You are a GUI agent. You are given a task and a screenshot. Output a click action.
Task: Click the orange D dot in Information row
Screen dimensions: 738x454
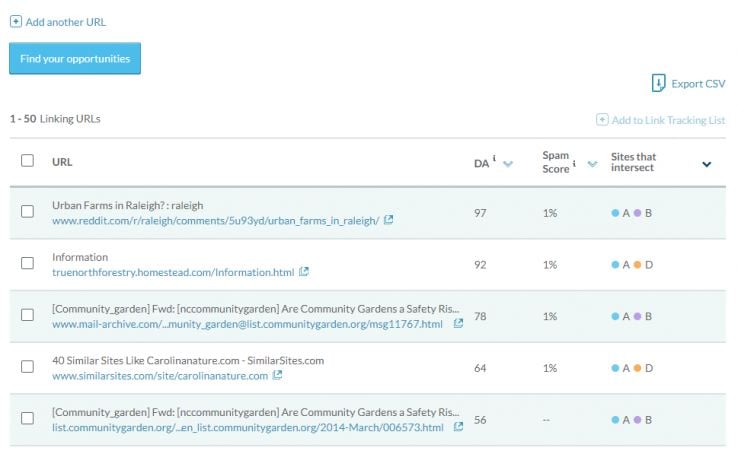[637, 264]
